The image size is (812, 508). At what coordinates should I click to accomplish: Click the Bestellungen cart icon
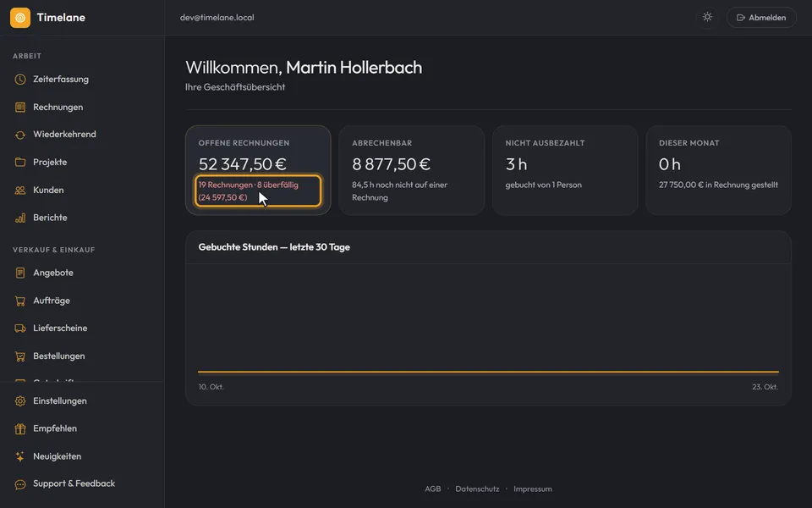(x=20, y=356)
